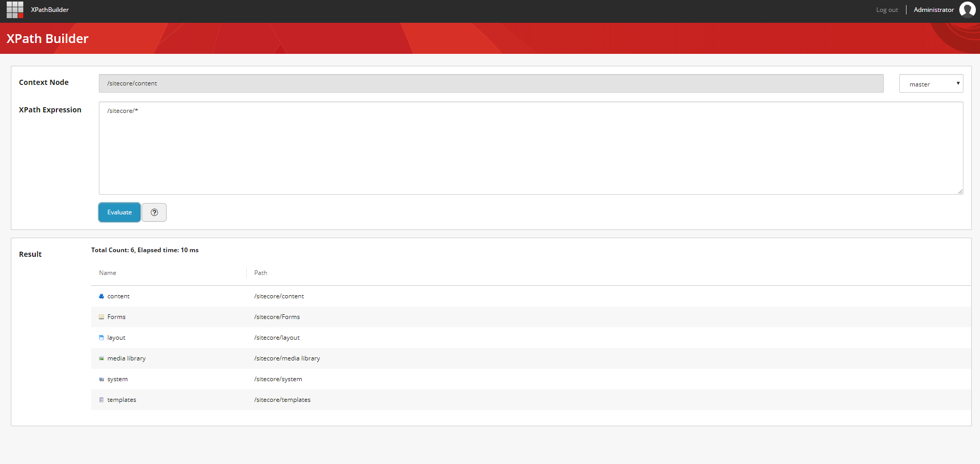Select the system result name
This screenshot has width=980, height=464.
click(117, 379)
